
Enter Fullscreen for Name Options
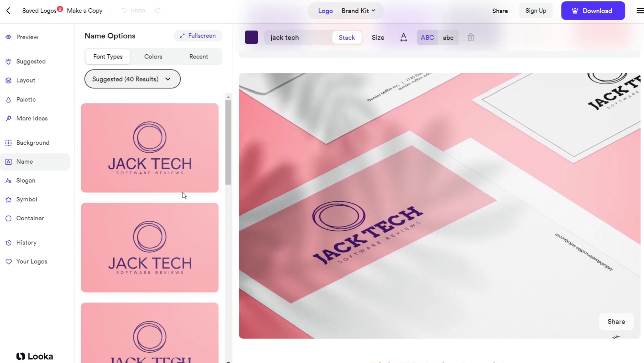(x=198, y=35)
